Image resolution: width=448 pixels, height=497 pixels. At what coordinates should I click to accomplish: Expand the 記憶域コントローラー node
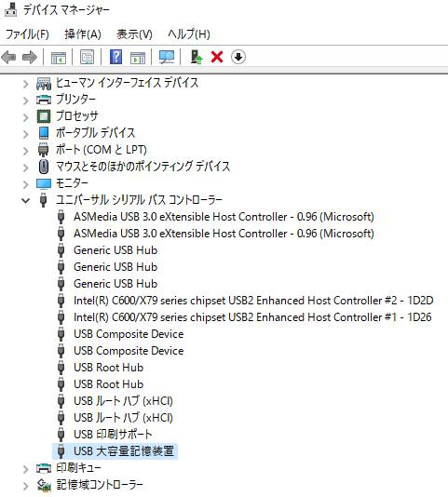click(26, 485)
